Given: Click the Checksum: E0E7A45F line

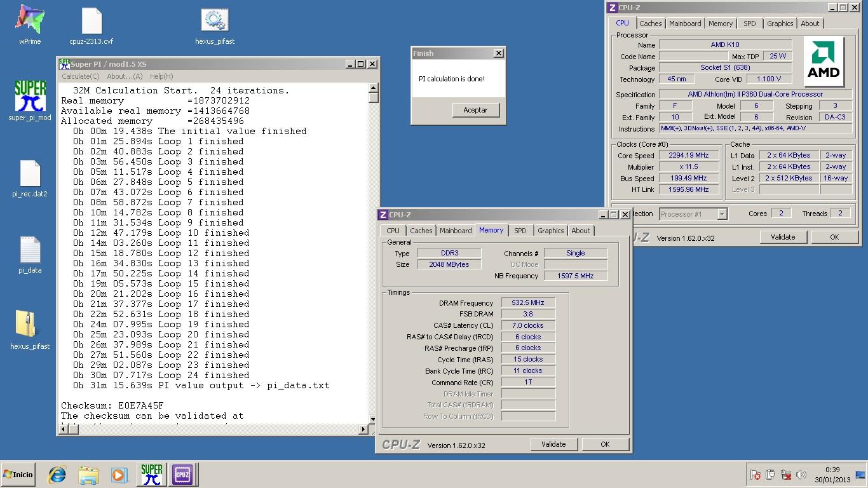Looking at the screenshot, I should click(x=112, y=405).
